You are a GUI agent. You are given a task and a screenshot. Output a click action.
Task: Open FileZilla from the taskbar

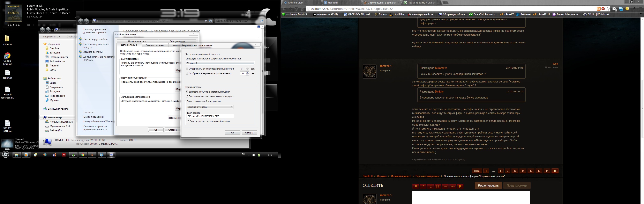(x=64, y=155)
